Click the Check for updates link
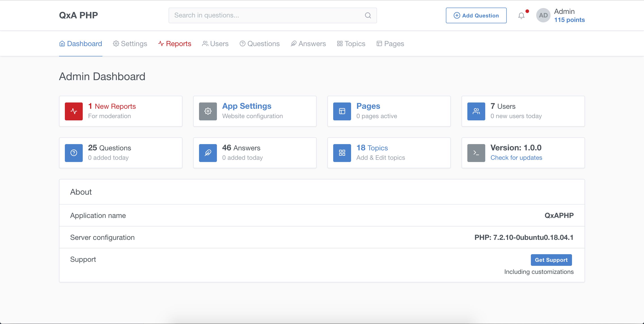644x324 pixels. 516,158
